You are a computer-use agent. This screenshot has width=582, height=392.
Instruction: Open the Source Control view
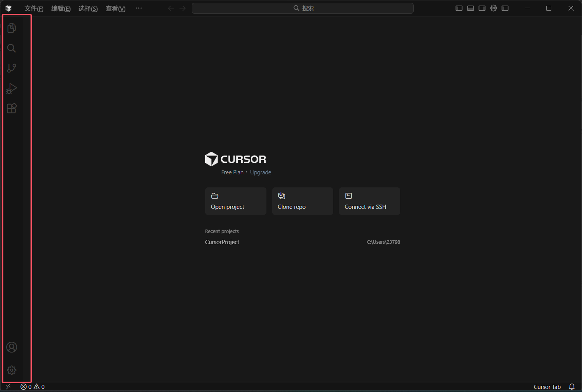tap(12, 68)
